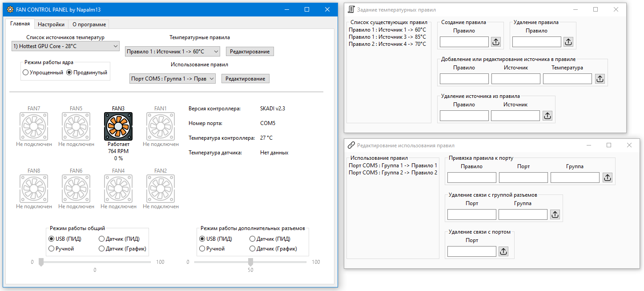Select list row Правило 1 : Источник 1 -> 60°C
Viewport: 644px width, 291px height.
coord(387,30)
